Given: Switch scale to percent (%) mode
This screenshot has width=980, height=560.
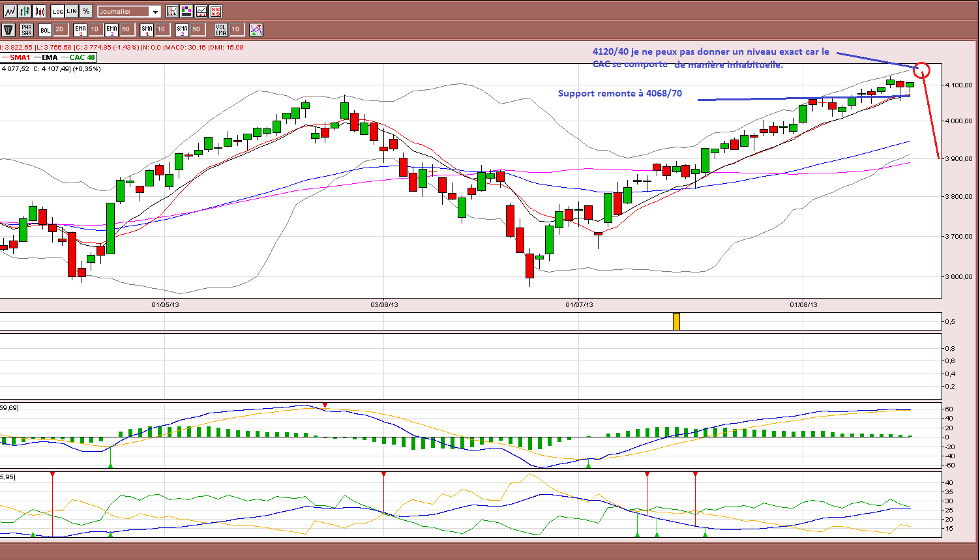Looking at the screenshot, I should [x=86, y=11].
